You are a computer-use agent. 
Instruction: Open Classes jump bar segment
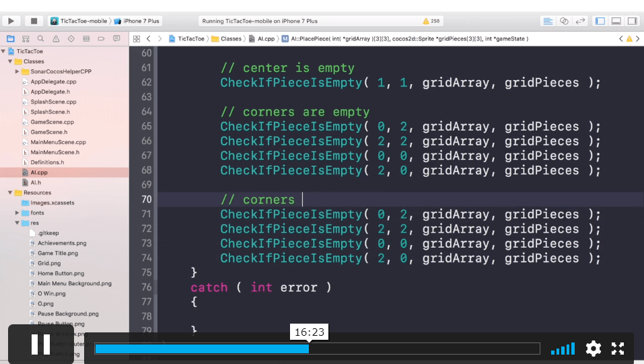point(227,38)
